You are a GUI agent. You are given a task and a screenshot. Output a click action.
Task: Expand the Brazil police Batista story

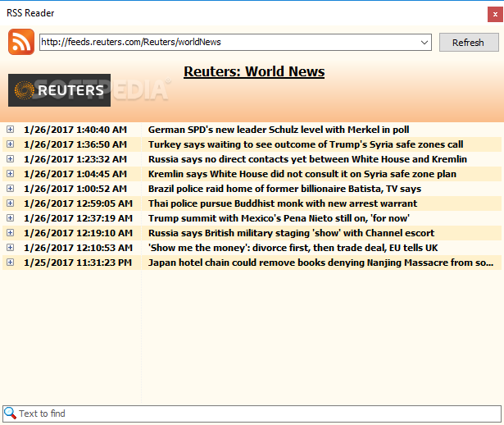pyautogui.click(x=11, y=189)
